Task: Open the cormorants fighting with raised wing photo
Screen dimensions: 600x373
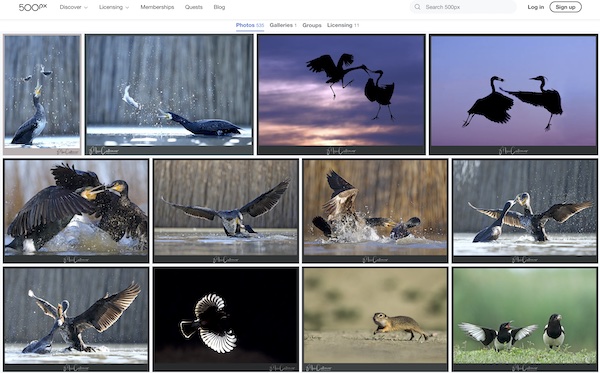Action: pyautogui.click(x=76, y=319)
